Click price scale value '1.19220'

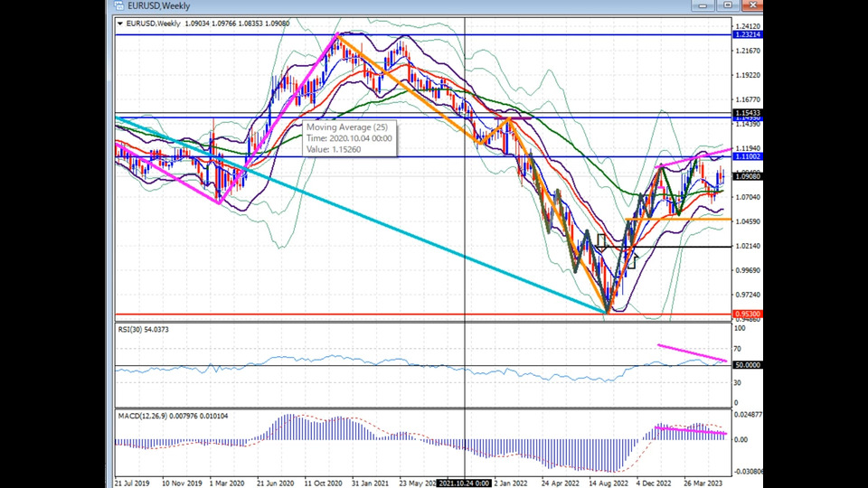click(x=748, y=75)
